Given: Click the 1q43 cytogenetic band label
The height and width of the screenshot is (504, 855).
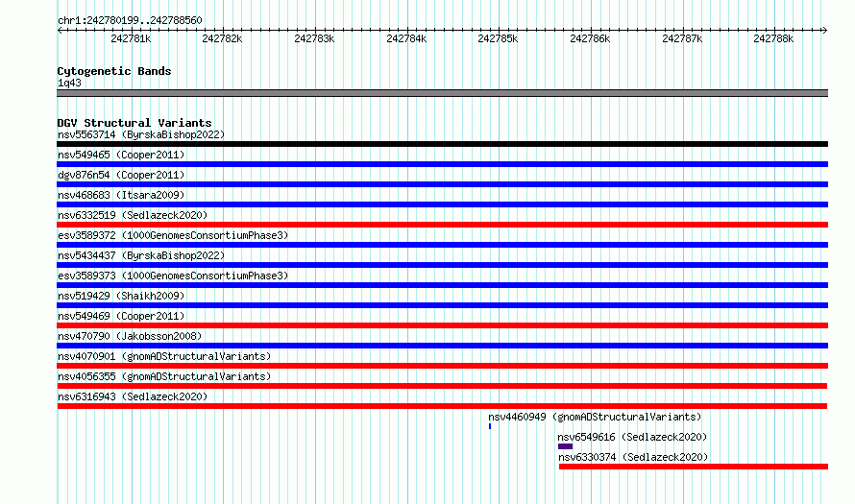Looking at the screenshot, I should click(x=69, y=83).
